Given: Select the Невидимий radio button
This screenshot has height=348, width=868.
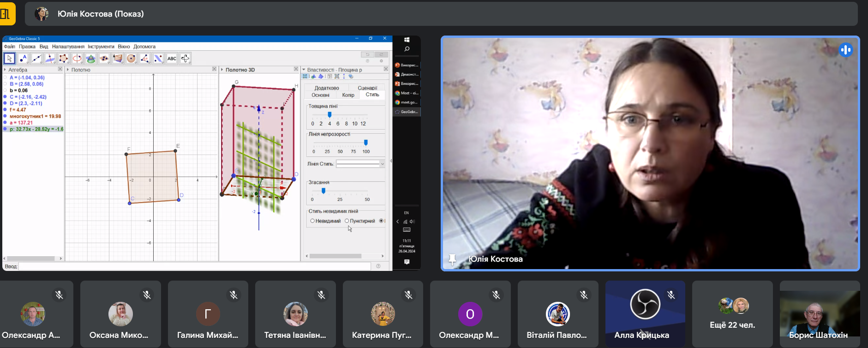Looking at the screenshot, I should click(312, 221).
